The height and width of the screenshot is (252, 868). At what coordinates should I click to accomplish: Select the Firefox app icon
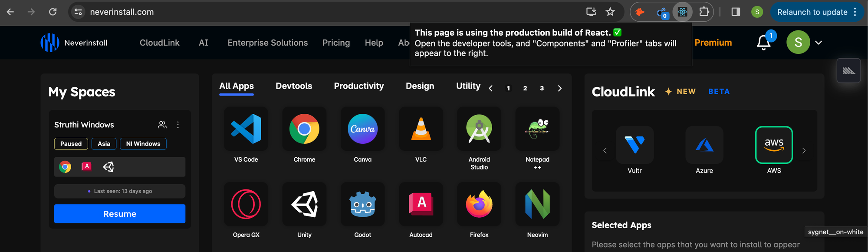point(479,204)
